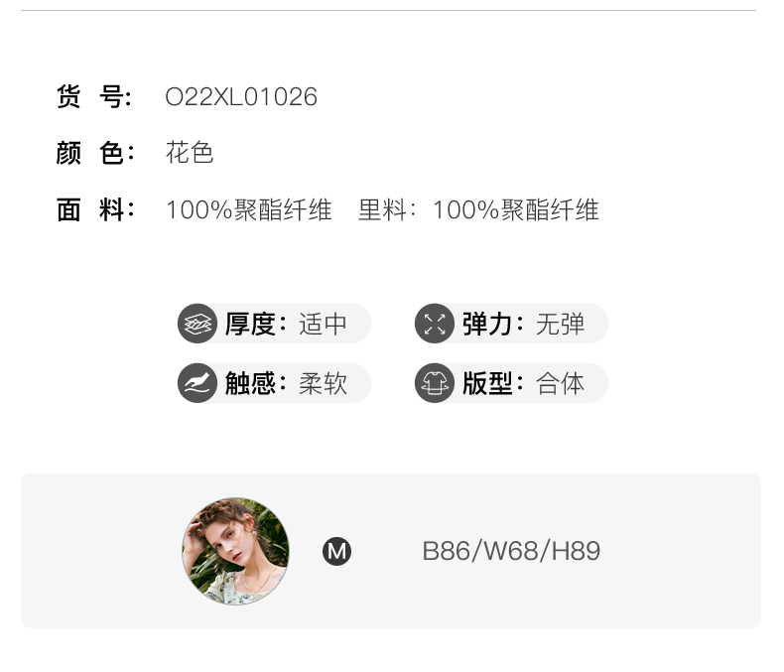
Task: Click the 面料 field label
Action: [95, 209]
